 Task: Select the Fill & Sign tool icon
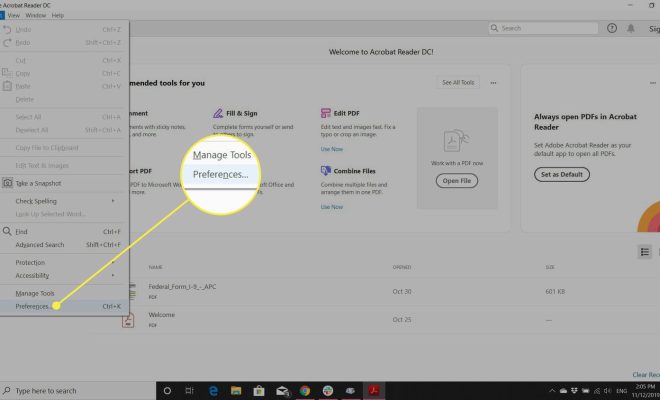point(218,113)
